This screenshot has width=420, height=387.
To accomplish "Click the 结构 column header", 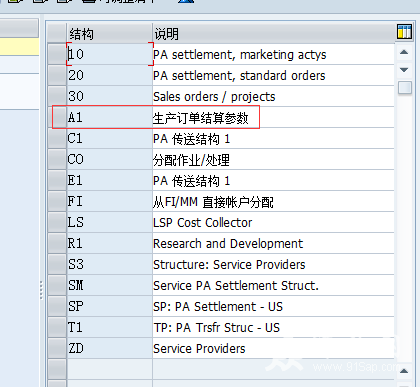I will point(110,33).
